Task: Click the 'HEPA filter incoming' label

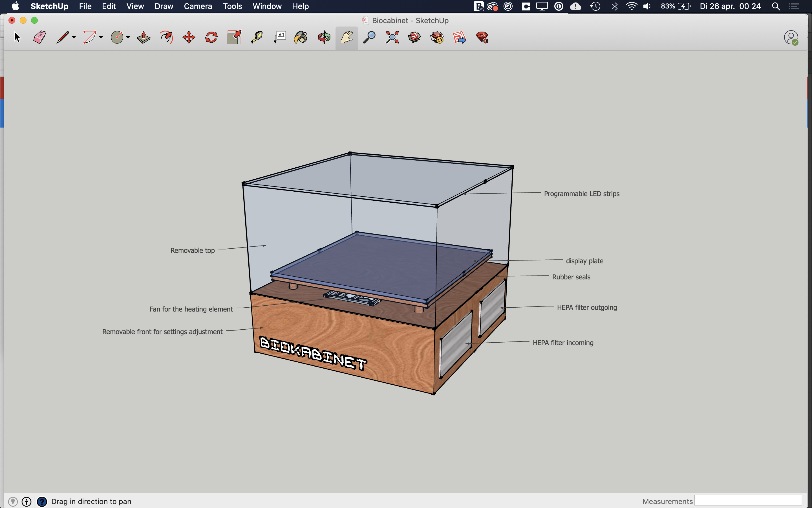Action: click(563, 343)
